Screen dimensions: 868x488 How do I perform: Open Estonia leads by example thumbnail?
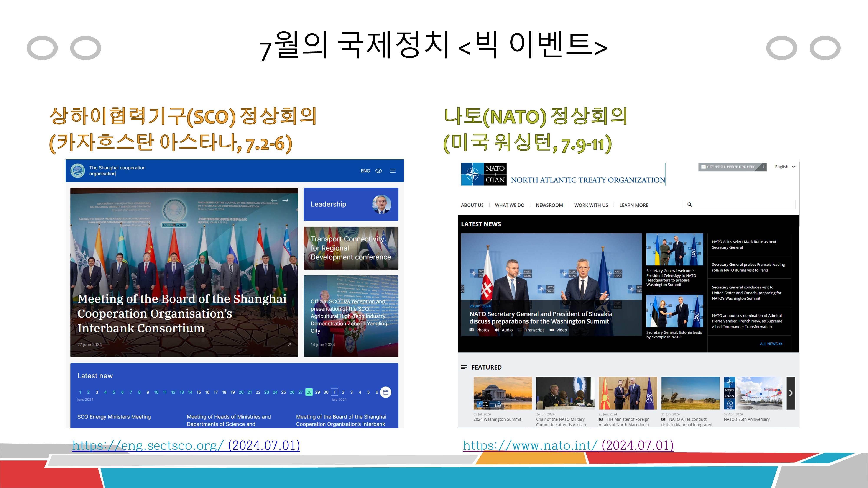tap(675, 311)
